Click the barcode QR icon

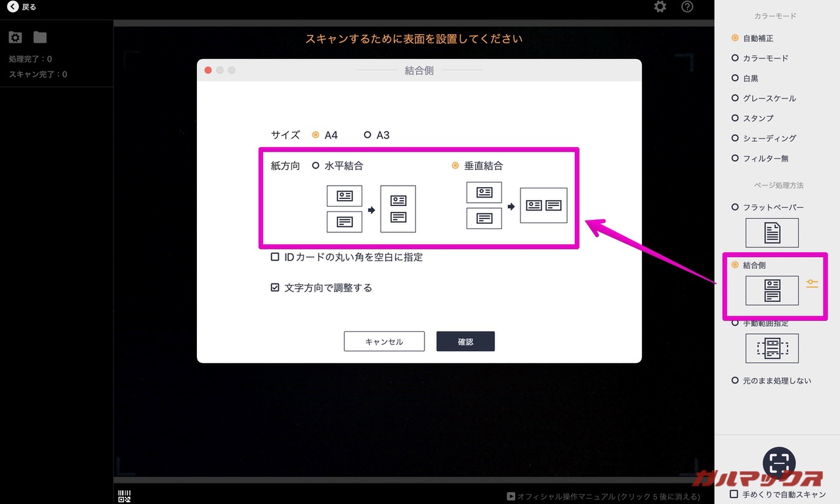tap(124, 496)
